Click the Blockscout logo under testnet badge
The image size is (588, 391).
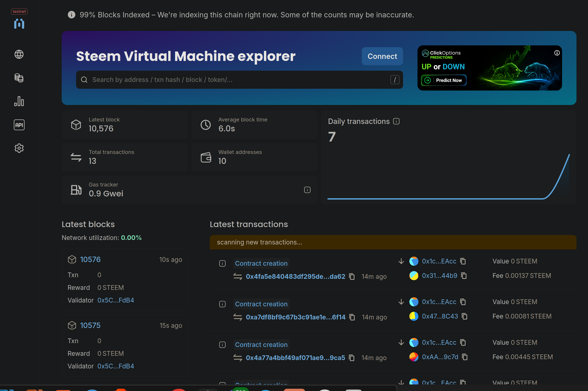(x=19, y=24)
